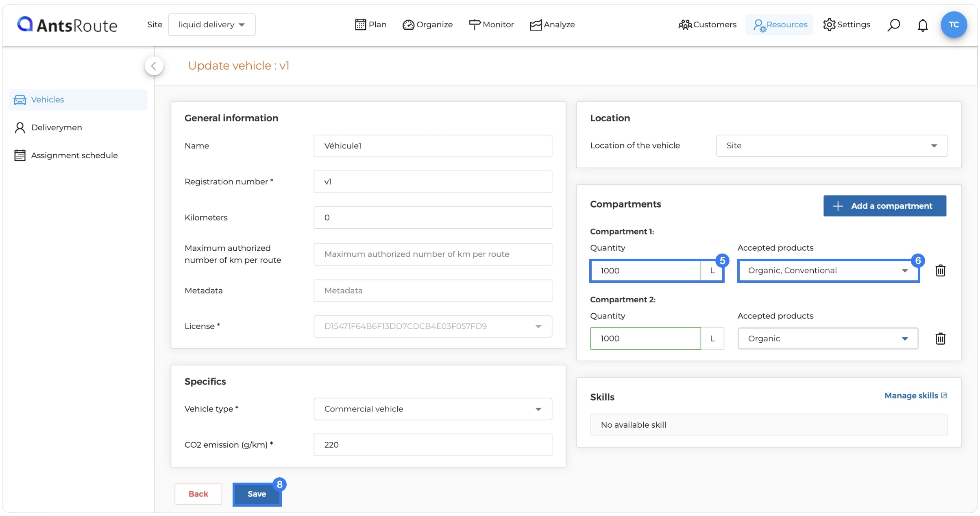Click the Resources user-gear icon
Screen dimensions: 980x516
click(759, 25)
